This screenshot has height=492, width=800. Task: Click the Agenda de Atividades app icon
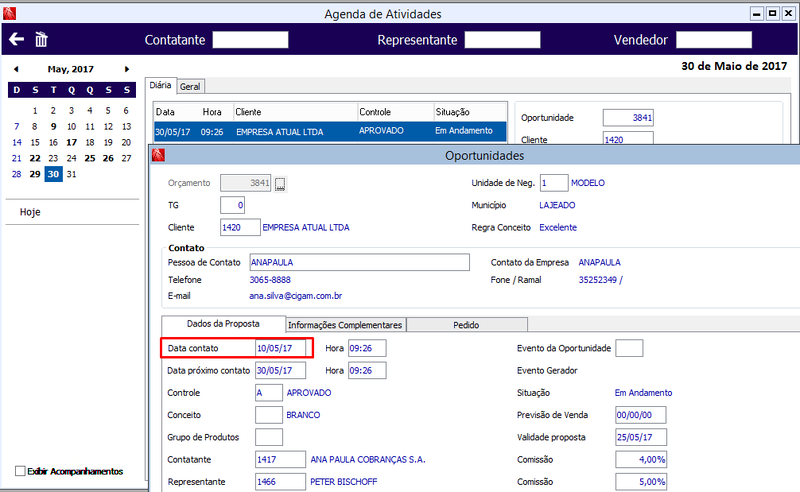[9, 13]
